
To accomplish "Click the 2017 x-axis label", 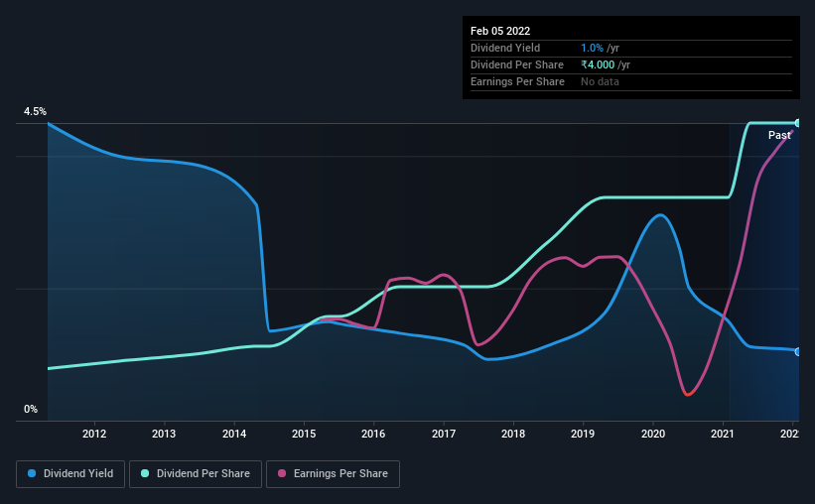I will pos(444,434).
